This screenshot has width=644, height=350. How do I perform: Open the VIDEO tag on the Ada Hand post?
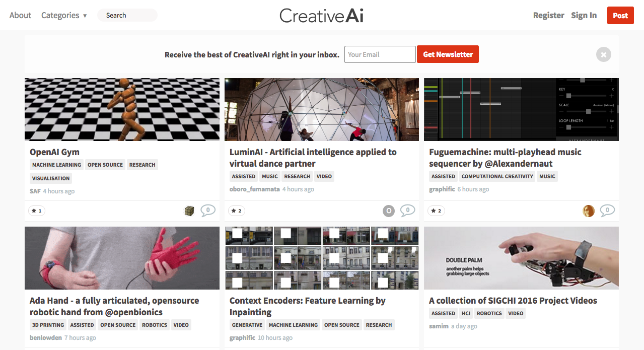click(181, 325)
